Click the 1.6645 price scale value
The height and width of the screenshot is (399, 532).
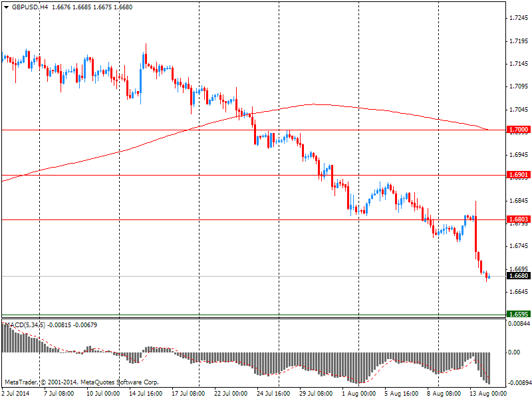click(519, 292)
